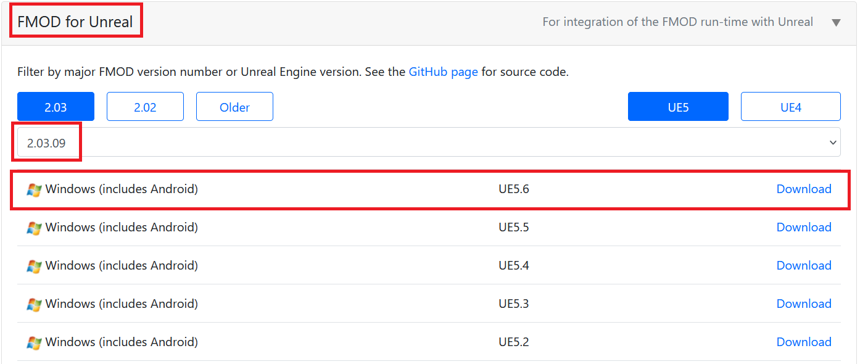
Task: Select the 2.02 version filter
Action: (x=145, y=107)
